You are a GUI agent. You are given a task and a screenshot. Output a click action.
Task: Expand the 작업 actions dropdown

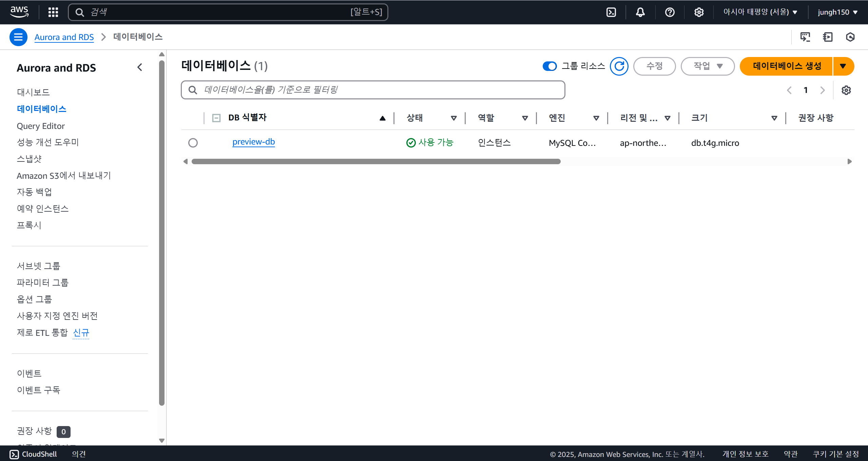[x=708, y=66]
